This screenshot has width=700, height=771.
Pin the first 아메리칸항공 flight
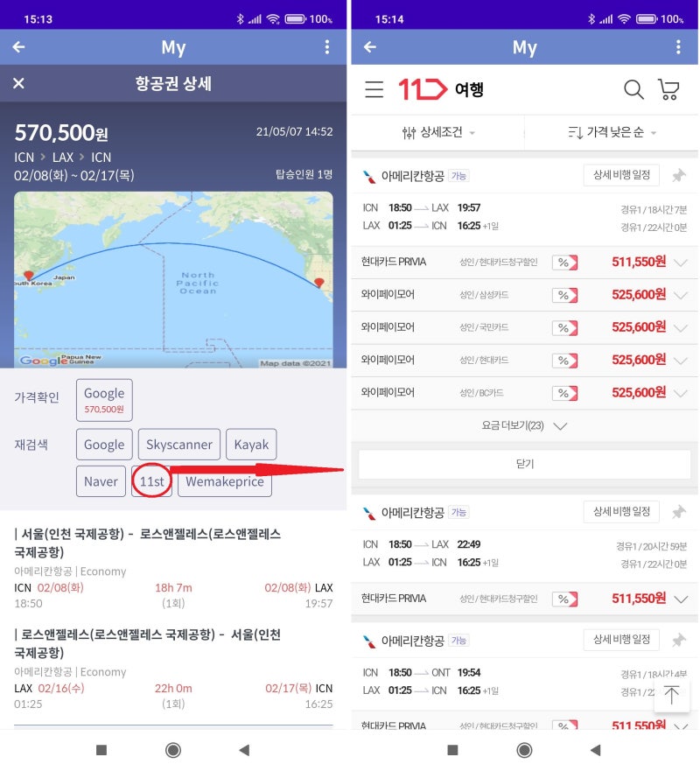point(678,176)
